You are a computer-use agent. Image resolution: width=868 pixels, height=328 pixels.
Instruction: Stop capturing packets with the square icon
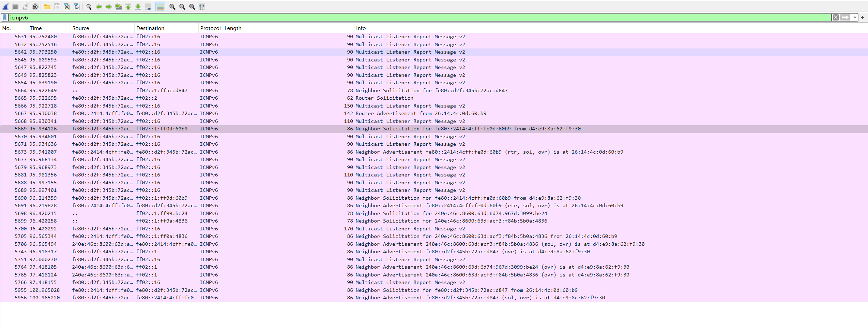(x=15, y=7)
